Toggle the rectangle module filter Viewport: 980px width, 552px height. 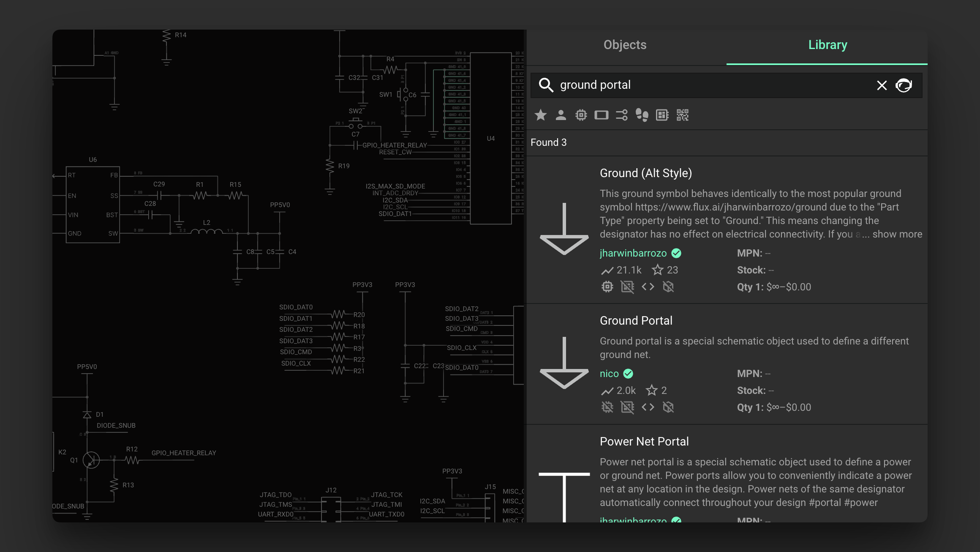[601, 115]
